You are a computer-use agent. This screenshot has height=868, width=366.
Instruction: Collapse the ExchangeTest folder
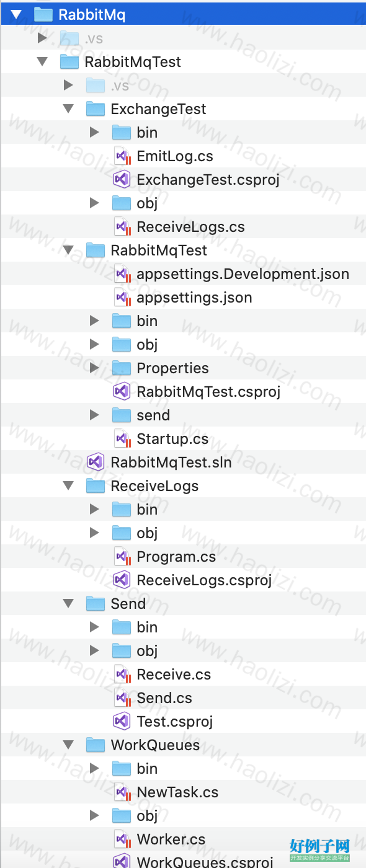click(68, 109)
